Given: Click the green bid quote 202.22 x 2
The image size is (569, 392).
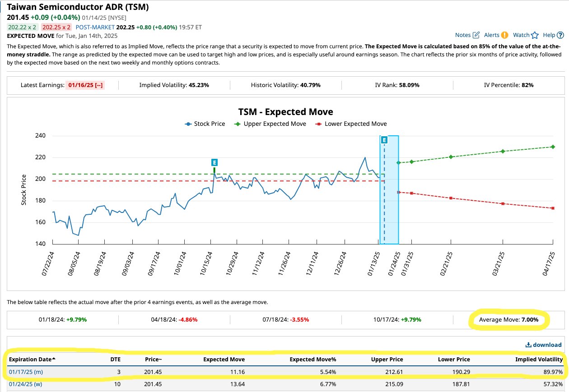Looking at the screenshot, I should point(23,27).
